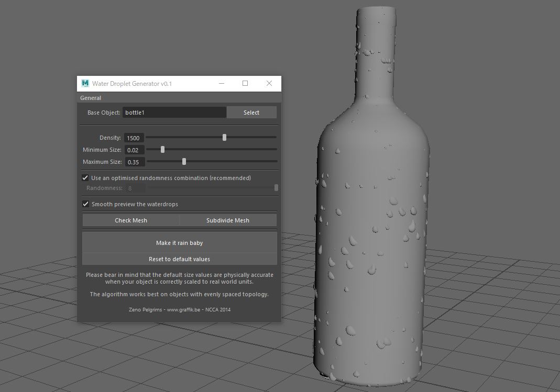The height and width of the screenshot is (392, 560).
Task: Click the Density value field showing 1500
Action: 134,137
